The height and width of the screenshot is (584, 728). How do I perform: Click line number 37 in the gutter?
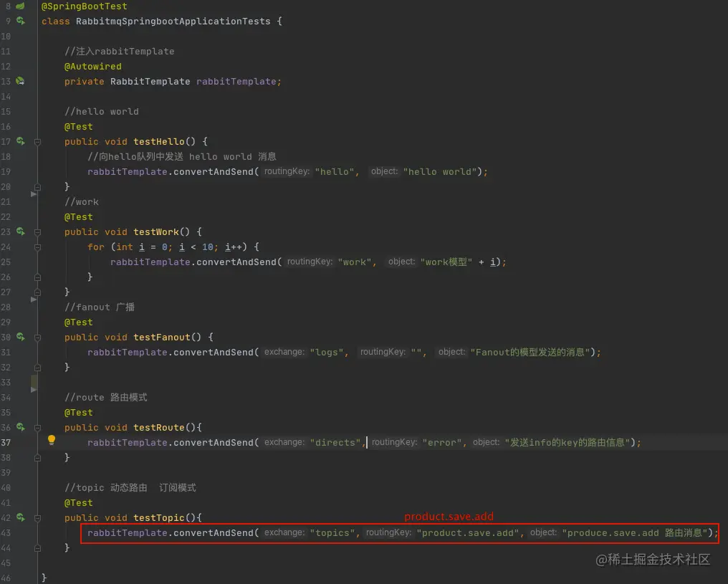6,442
